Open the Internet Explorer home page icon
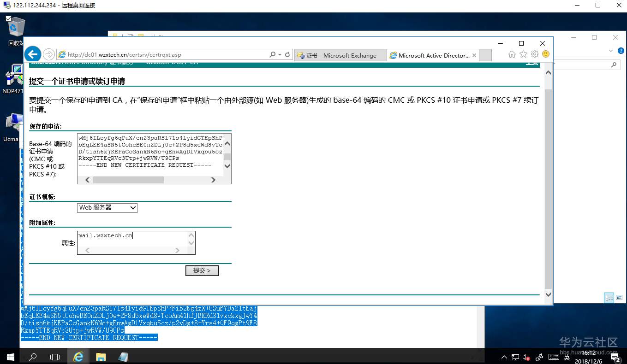The image size is (627, 364). (512, 54)
